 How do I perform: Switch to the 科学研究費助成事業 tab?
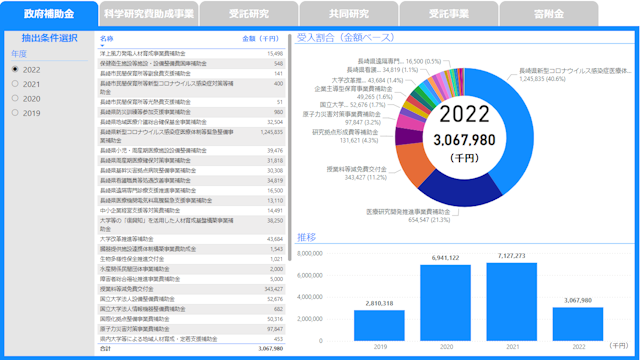149,14
